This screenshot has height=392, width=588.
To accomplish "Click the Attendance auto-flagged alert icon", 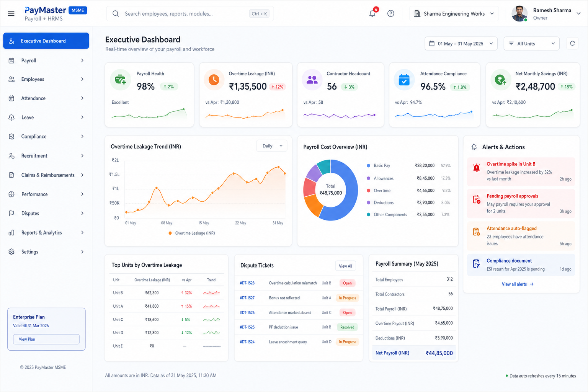I will click(477, 232).
